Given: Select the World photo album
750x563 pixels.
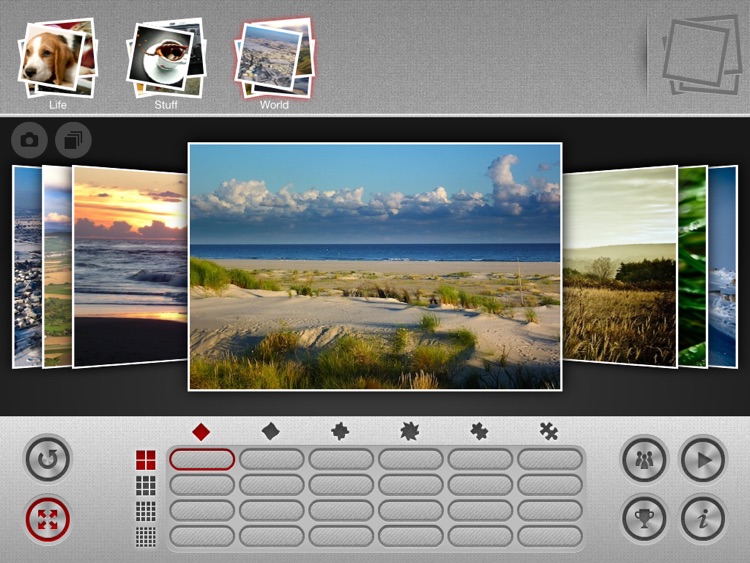Looking at the screenshot, I should point(275,58).
